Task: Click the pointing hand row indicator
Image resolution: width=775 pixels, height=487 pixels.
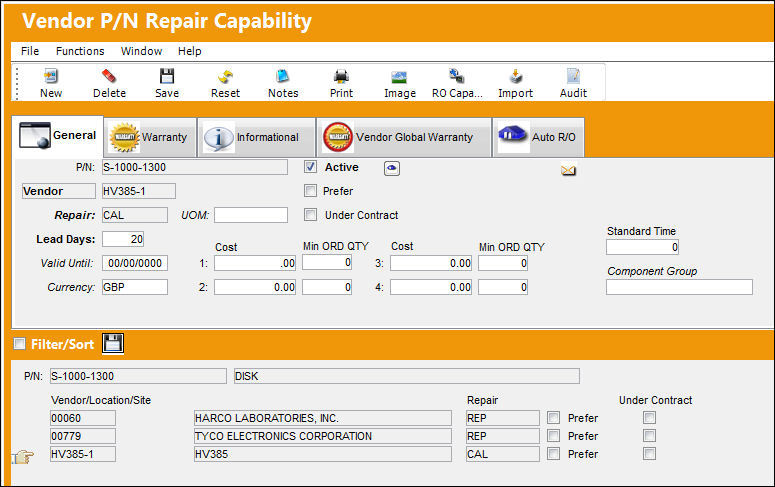Action: point(23,456)
